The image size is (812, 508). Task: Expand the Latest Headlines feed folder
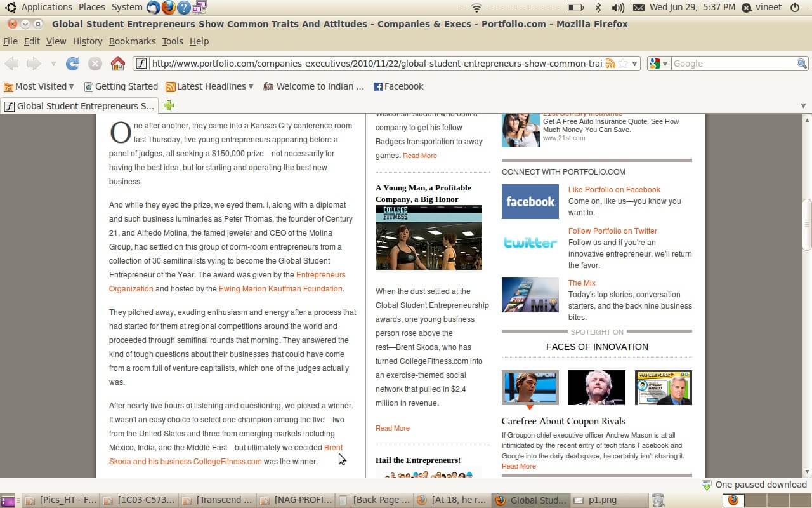tap(209, 86)
